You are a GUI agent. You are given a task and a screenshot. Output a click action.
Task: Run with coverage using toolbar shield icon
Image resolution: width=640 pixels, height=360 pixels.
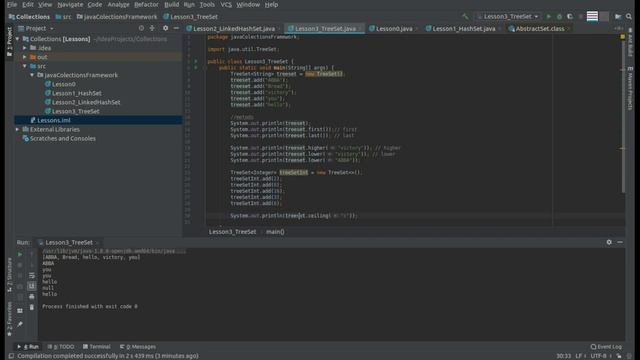click(x=570, y=17)
